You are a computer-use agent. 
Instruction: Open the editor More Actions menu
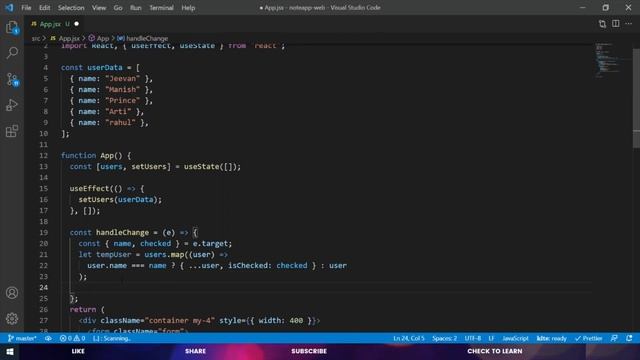coord(629,24)
